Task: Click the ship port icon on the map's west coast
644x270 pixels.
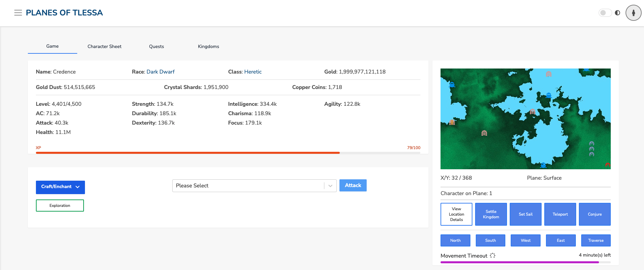Action: tap(452, 85)
